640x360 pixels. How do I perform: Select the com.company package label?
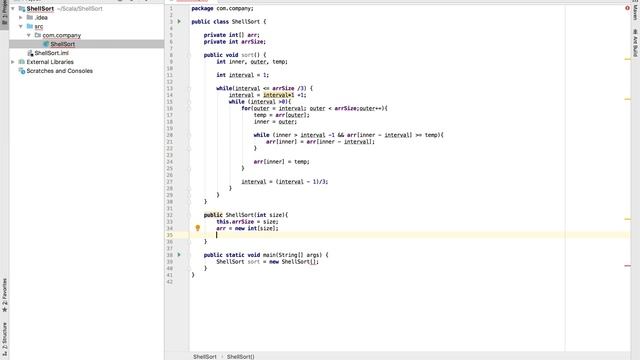pos(62,36)
